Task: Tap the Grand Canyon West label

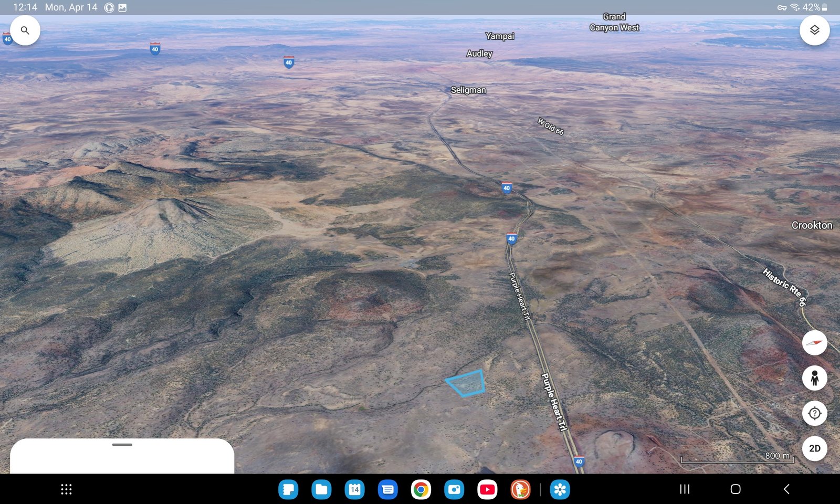Action: point(614,23)
